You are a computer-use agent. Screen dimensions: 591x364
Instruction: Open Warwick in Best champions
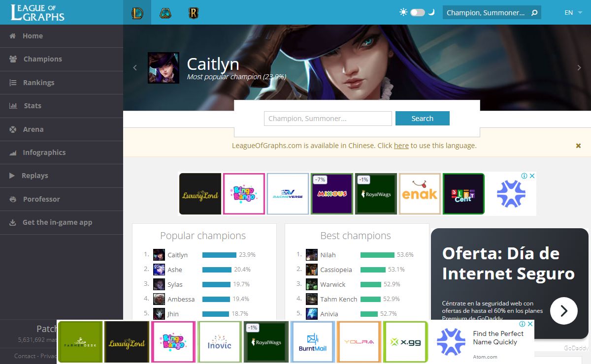click(333, 284)
